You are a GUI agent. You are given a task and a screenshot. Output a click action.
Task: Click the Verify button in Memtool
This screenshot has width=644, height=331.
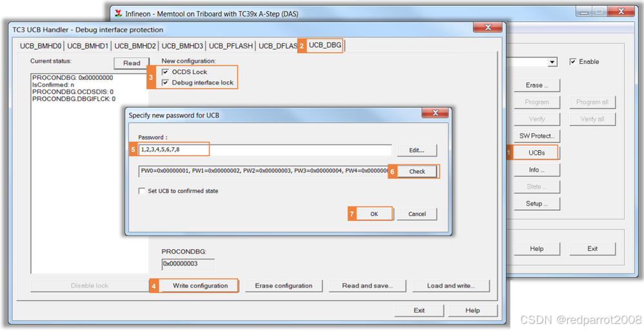pyautogui.click(x=537, y=119)
